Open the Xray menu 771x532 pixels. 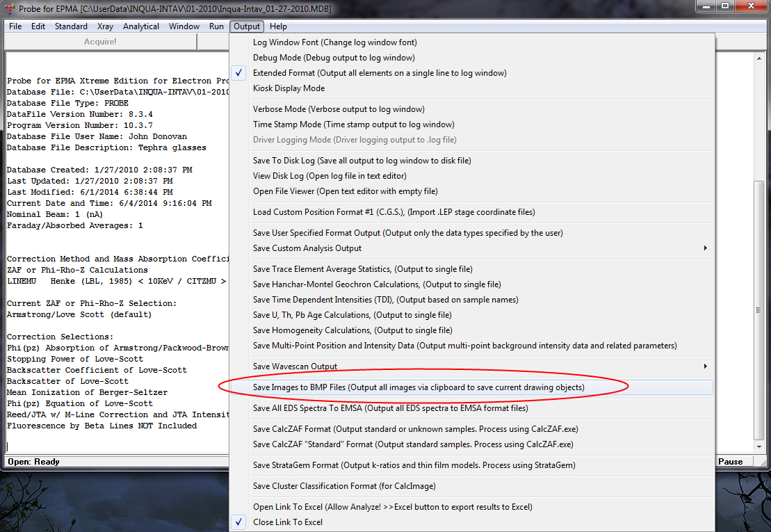(105, 26)
